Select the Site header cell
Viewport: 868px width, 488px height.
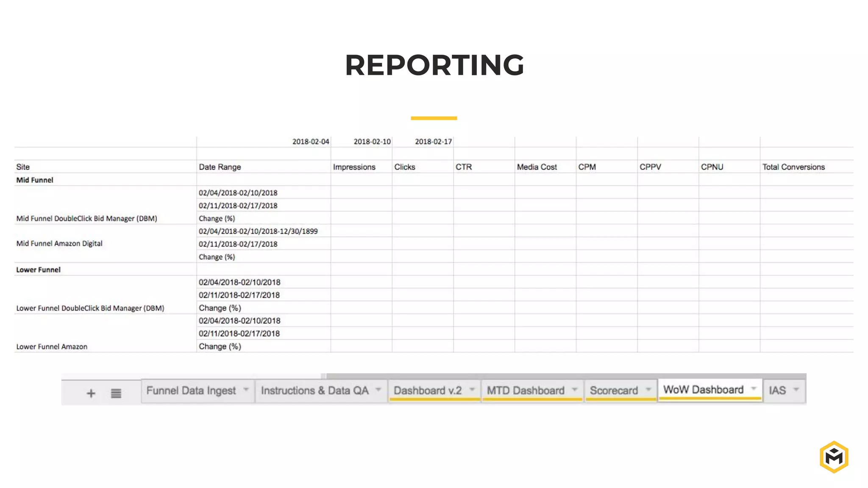click(106, 167)
